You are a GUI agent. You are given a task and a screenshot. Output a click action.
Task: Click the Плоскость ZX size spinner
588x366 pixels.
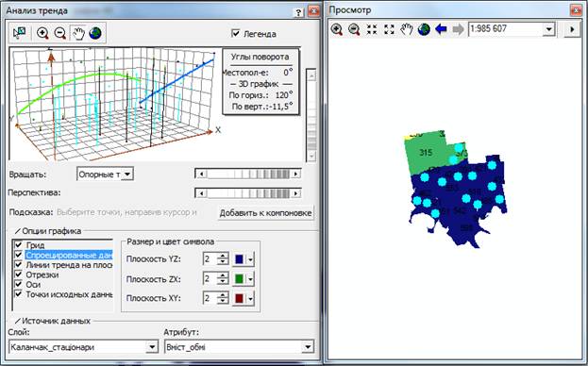[223, 279]
